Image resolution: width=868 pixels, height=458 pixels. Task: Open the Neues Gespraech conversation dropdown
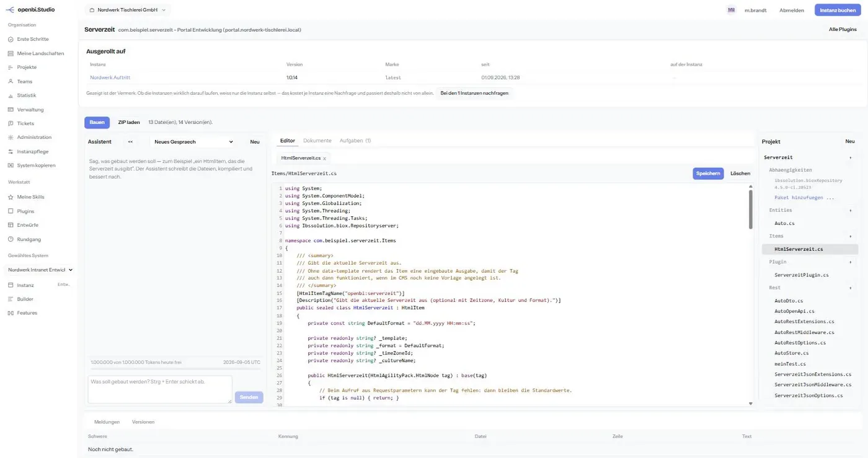point(193,142)
